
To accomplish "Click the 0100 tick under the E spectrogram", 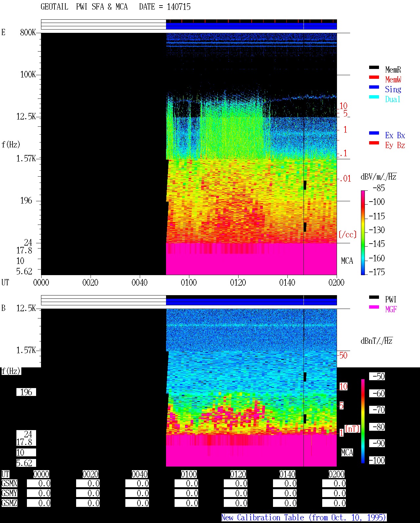I will [x=189, y=283].
